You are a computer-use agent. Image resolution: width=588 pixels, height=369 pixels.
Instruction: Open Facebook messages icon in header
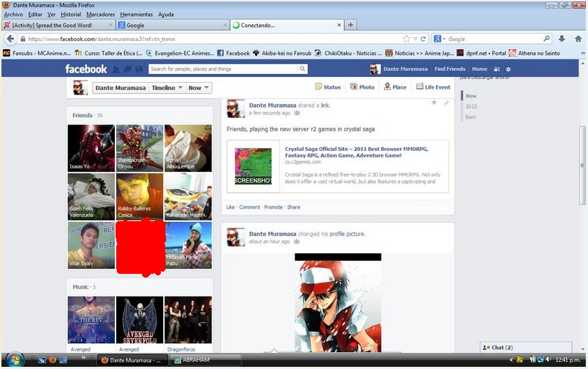[127, 69]
